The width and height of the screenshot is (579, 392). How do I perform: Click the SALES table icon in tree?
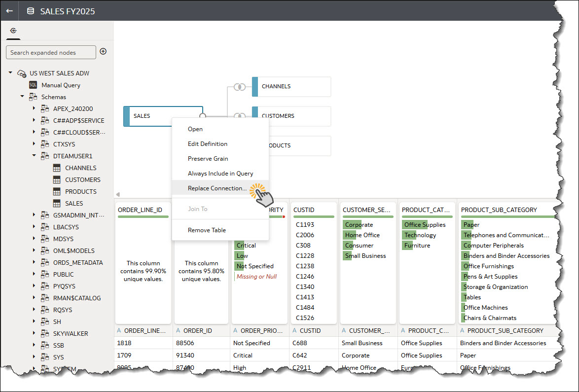point(57,203)
